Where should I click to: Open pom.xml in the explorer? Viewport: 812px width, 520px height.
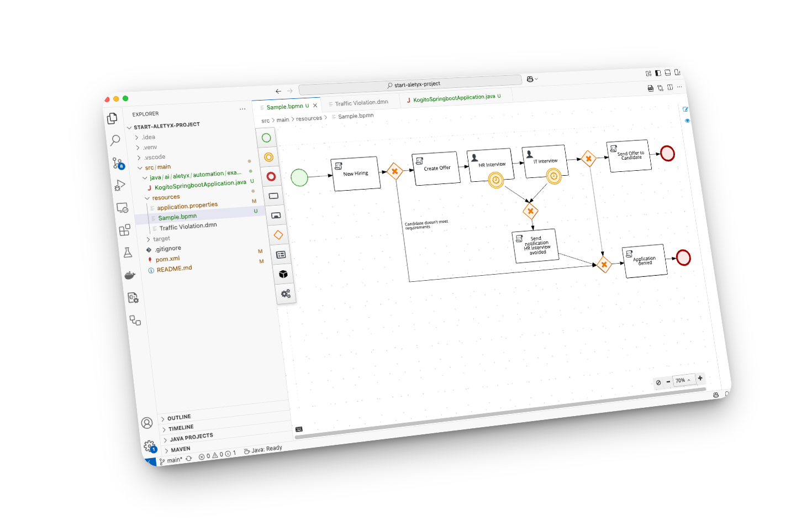coord(168,259)
